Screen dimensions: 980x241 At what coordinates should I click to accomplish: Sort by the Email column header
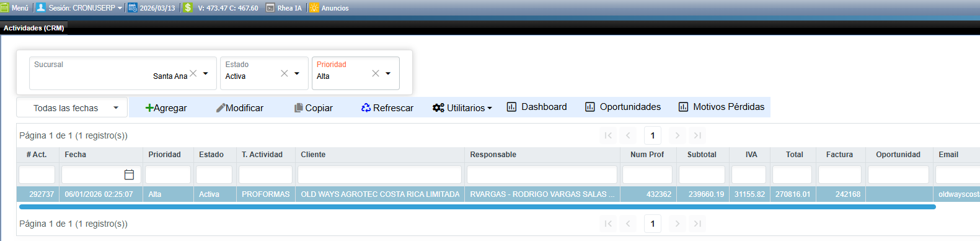point(956,155)
